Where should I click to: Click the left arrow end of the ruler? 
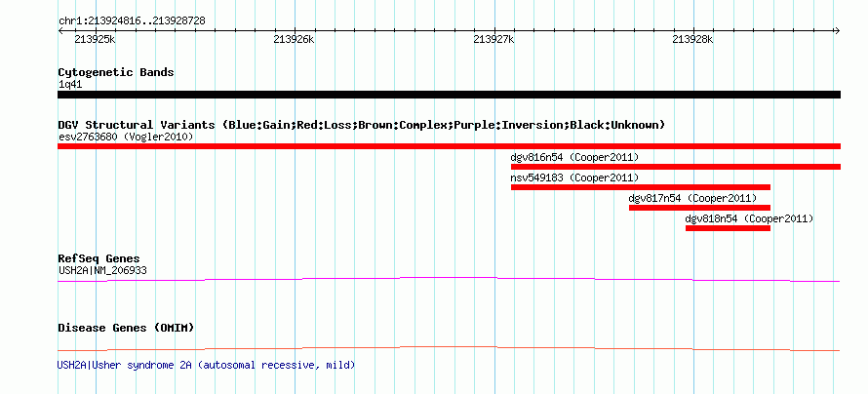(60, 30)
